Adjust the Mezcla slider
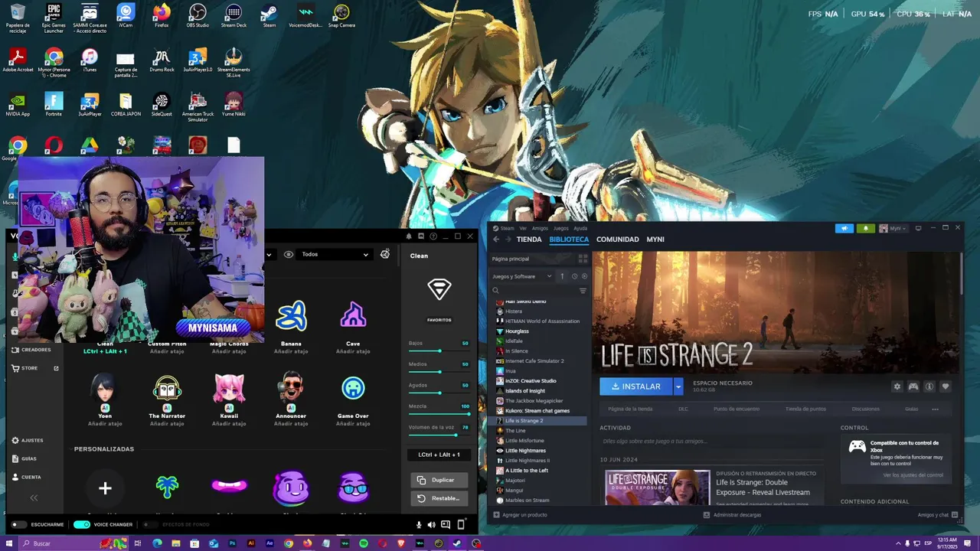 coord(439,414)
